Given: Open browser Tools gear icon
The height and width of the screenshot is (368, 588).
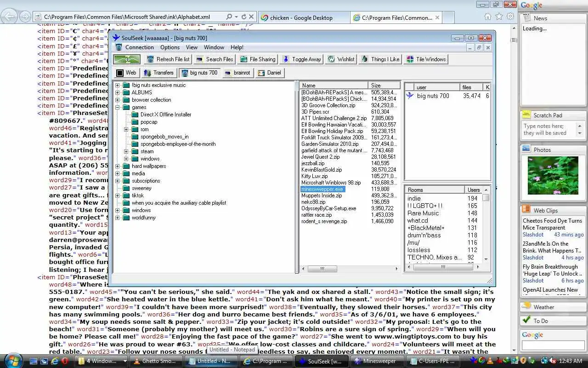Looking at the screenshot, I should pyautogui.click(x=510, y=17).
